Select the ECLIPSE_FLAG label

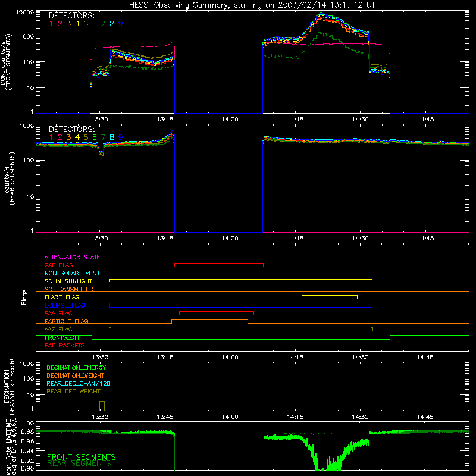(65, 305)
